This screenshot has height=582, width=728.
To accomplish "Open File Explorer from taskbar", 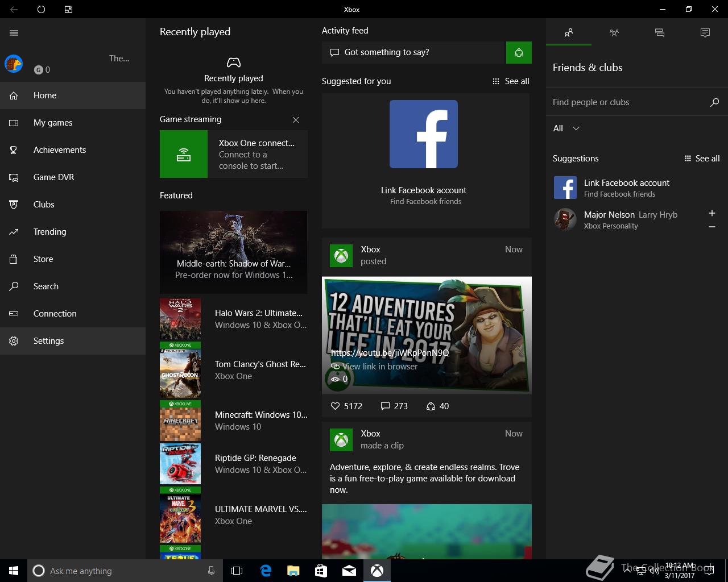I will (x=293, y=571).
